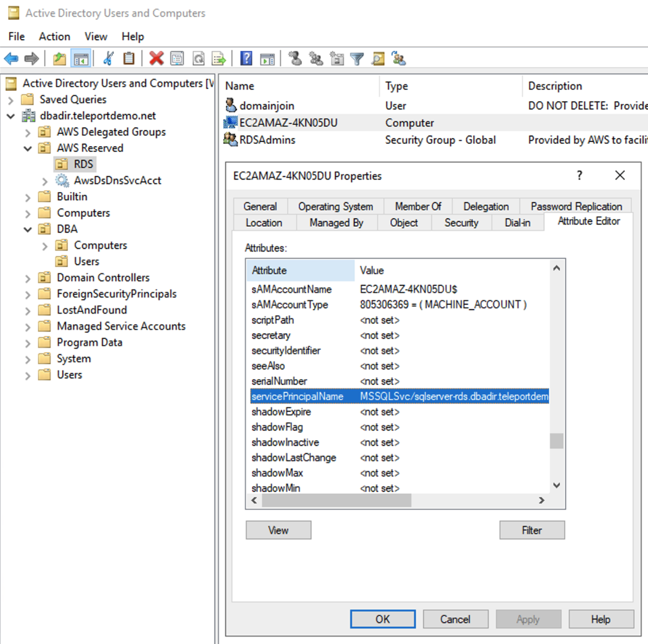Image resolution: width=648 pixels, height=644 pixels.
Task: Click the red Delete X icon
Action: tap(156, 58)
